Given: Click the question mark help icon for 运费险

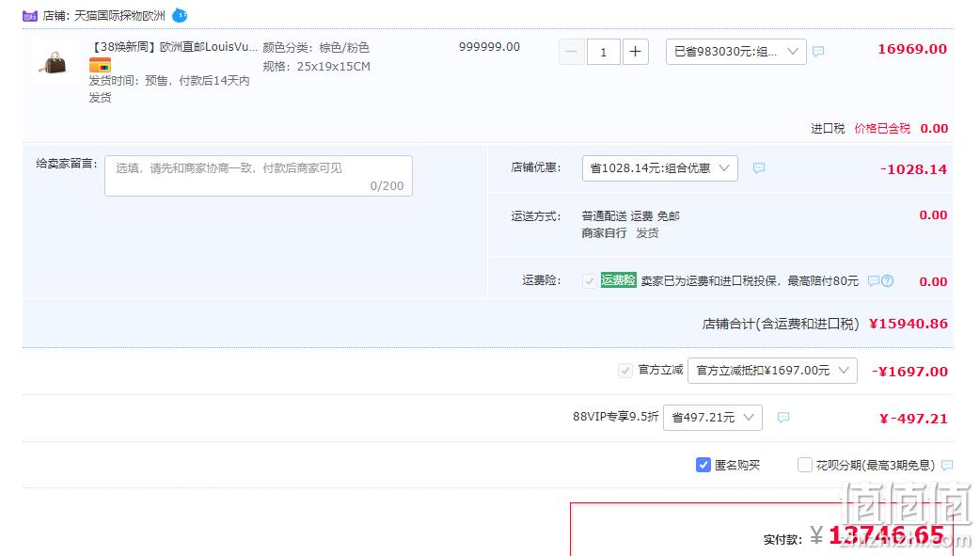Looking at the screenshot, I should click(x=888, y=280).
